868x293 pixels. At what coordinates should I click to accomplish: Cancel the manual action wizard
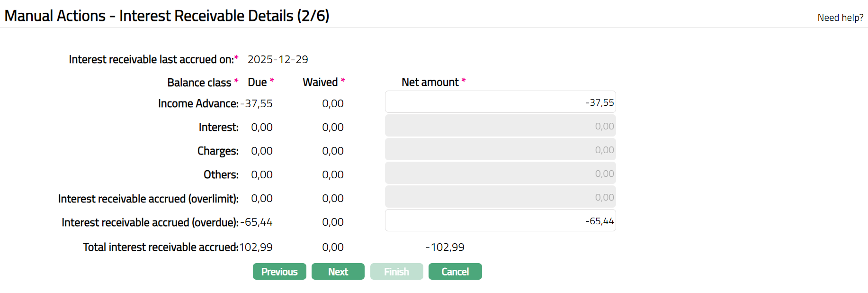coord(455,272)
